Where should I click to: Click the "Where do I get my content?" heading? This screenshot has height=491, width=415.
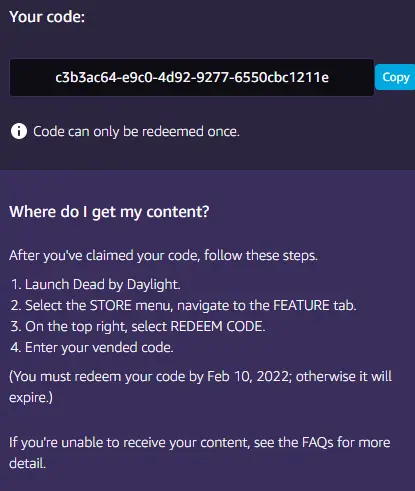tap(109, 212)
